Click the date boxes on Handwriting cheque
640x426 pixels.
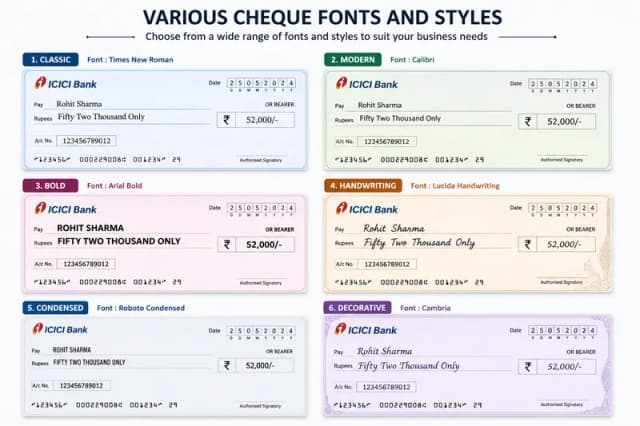pyautogui.click(x=562, y=208)
